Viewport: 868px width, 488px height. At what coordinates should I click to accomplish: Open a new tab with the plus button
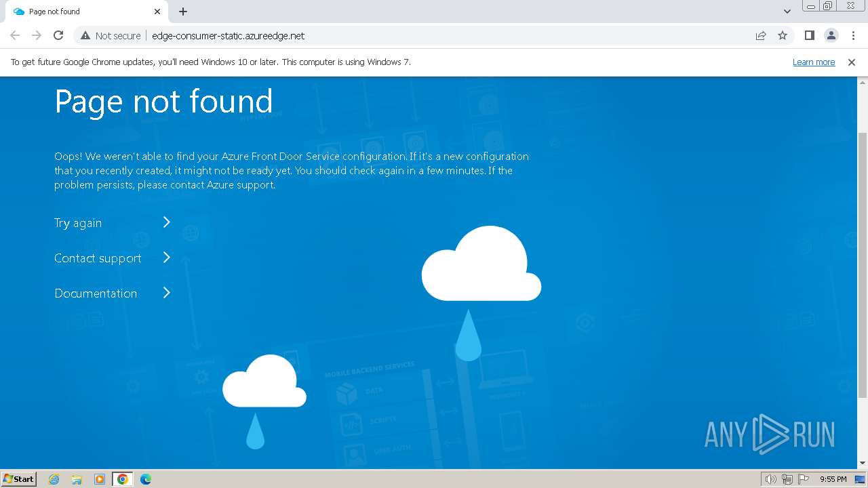tap(183, 12)
